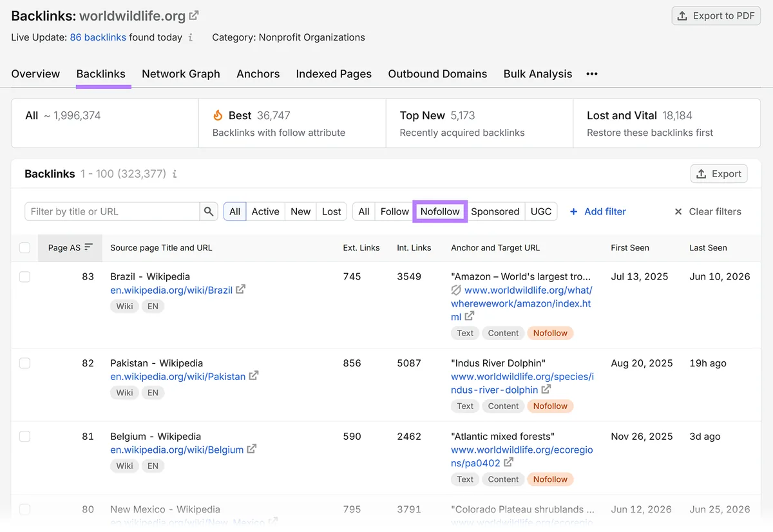Click the broken-link icon before Amazon target URL
The width and height of the screenshot is (773, 532).
click(456, 290)
